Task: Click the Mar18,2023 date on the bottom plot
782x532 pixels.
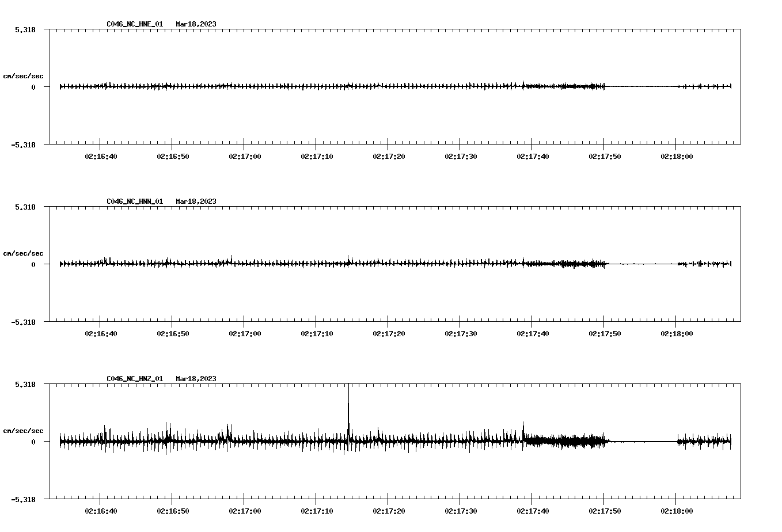Action: coord(196,379)
